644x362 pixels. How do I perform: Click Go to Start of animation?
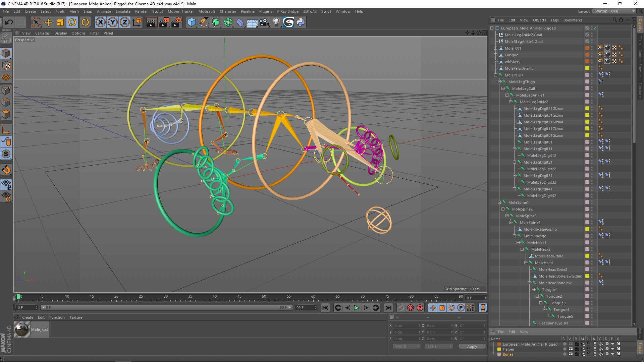tap(325, 308)
